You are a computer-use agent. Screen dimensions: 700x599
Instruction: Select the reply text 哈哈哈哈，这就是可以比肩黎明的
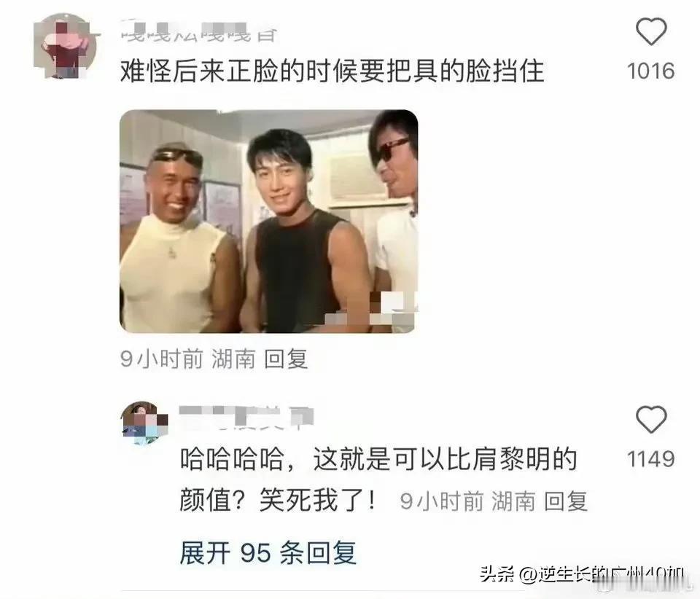(x=378, y=459)
